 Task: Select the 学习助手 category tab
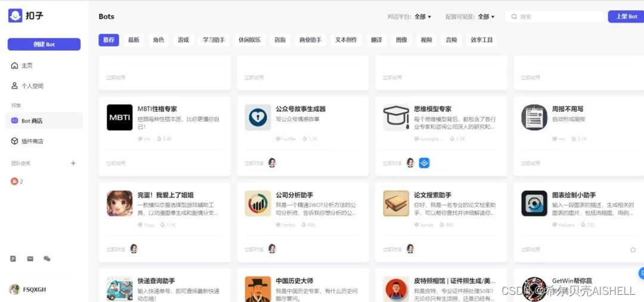point(213,41)
